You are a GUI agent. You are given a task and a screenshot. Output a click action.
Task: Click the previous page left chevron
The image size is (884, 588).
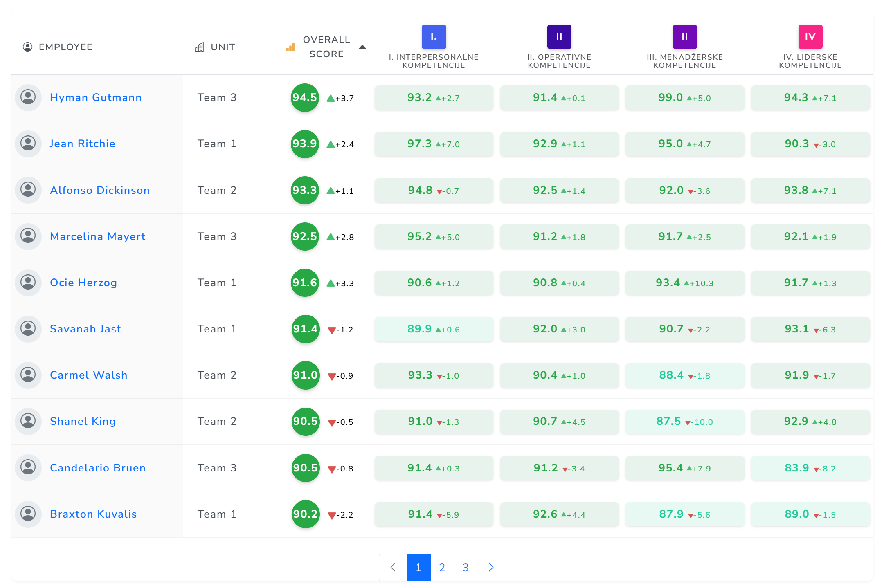pos(393,567)
